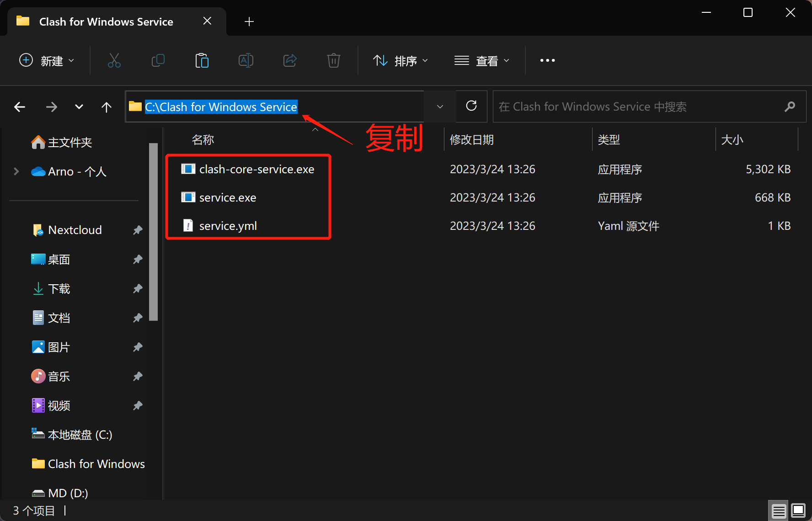
Task: Click the pin icon next to 视频
Action: (x=138, y=405)
